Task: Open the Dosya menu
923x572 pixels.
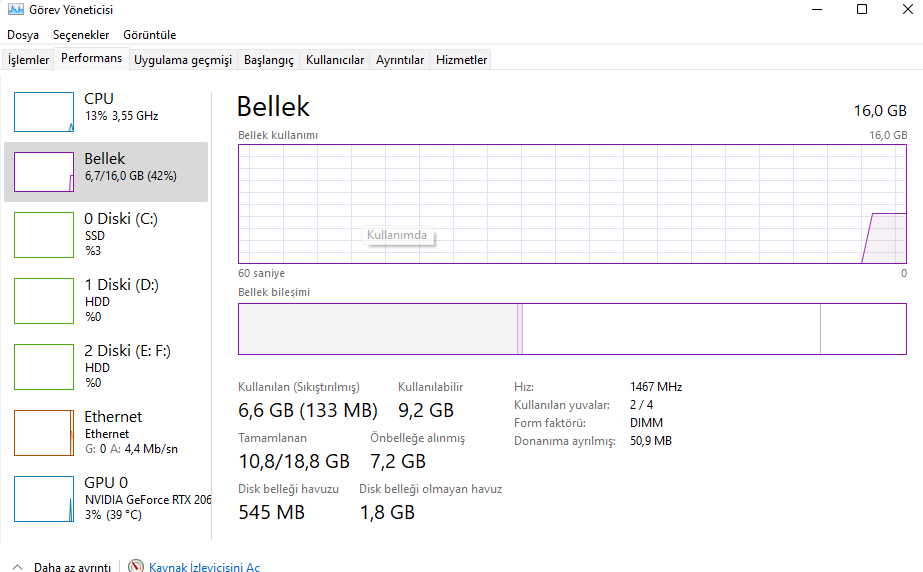Action: [x=23, y=35]
